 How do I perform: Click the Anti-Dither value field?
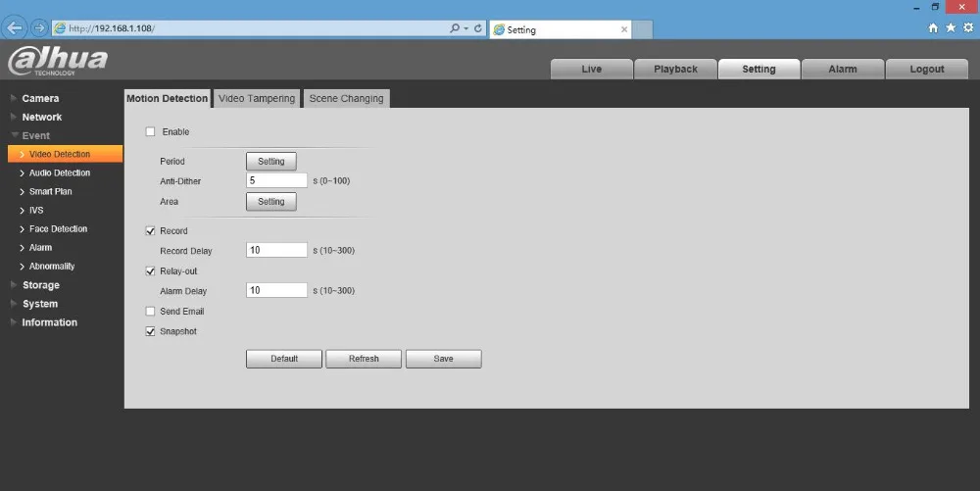click(x=277, y=180)
